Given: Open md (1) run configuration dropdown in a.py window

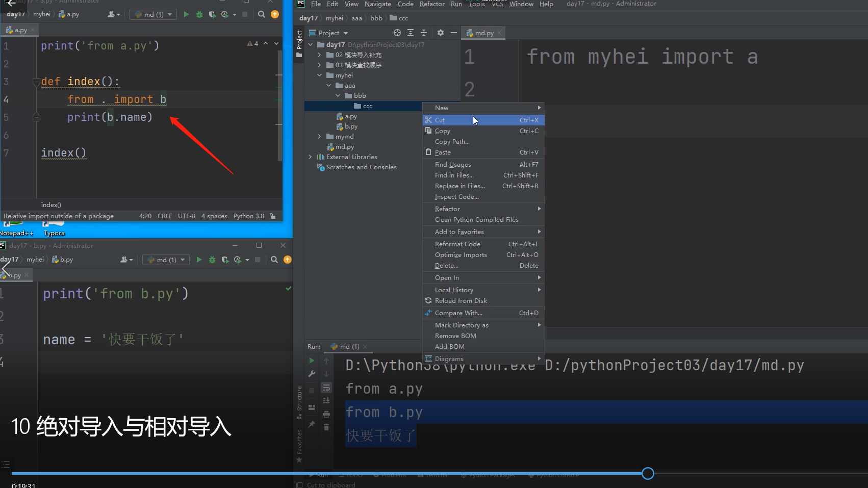Looking at the screenshot, I should [x=154, y=14].
